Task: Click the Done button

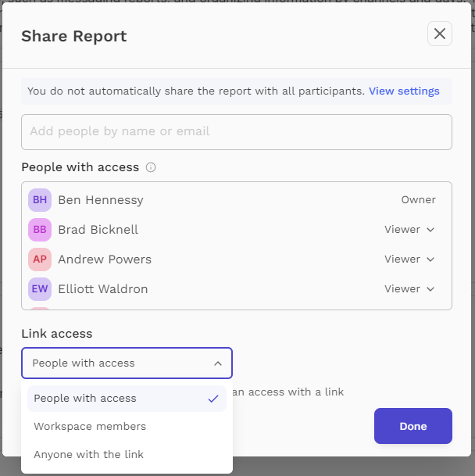Action: coord(413,426)
